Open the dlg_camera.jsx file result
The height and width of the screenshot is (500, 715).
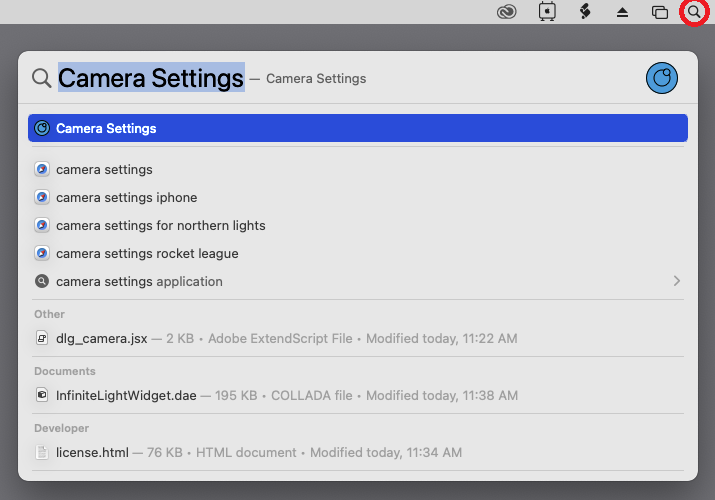[101, 339]
